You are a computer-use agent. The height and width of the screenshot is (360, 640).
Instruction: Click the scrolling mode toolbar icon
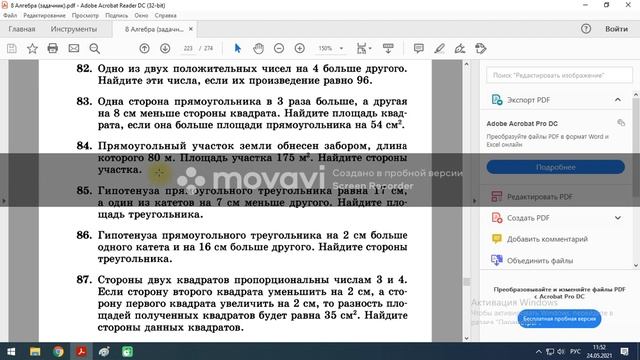pyautogui.click(x=388, y=49)
